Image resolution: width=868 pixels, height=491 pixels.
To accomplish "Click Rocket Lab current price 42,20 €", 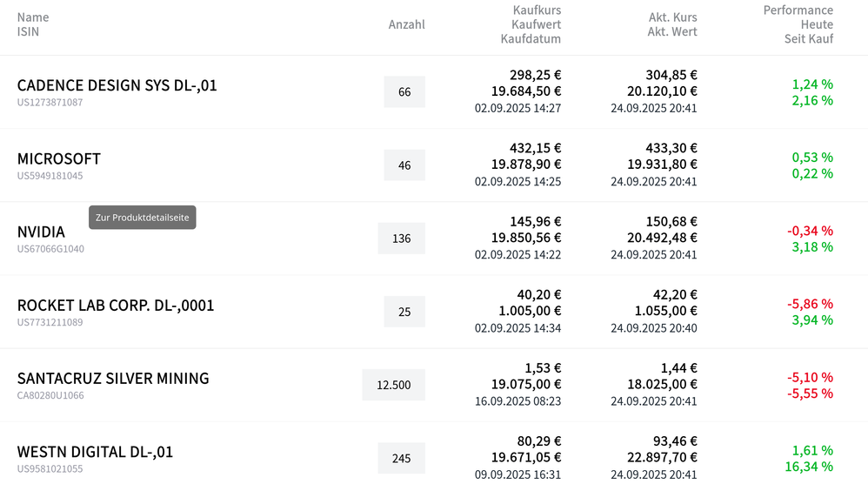I will [x=675, y=295].
